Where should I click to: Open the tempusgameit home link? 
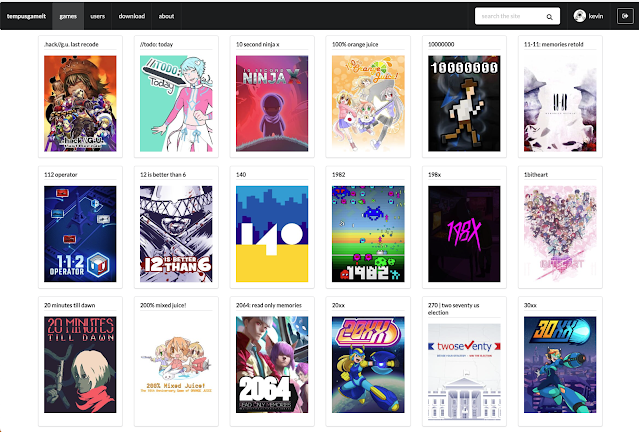pyautogui.click(x=26, y=16)
